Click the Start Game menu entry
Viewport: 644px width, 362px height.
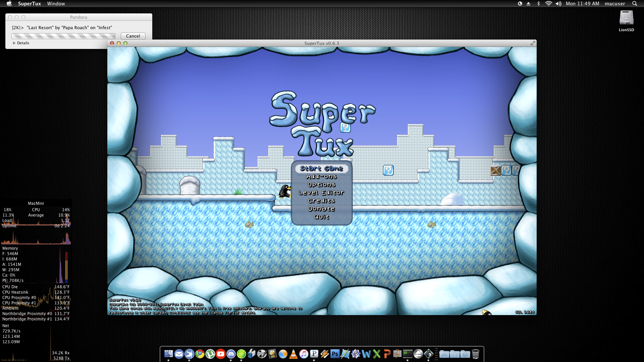[x=321, y=169]
